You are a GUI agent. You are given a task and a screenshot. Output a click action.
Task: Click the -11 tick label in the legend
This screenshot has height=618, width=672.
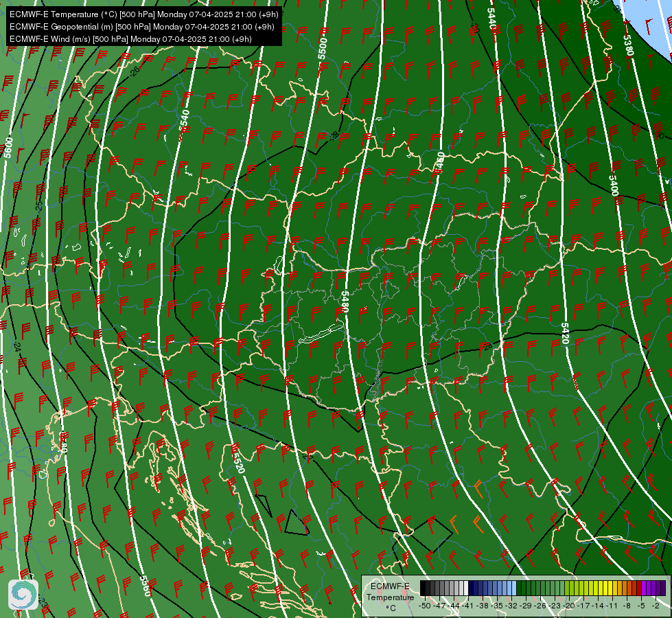(x=612, y=606)
